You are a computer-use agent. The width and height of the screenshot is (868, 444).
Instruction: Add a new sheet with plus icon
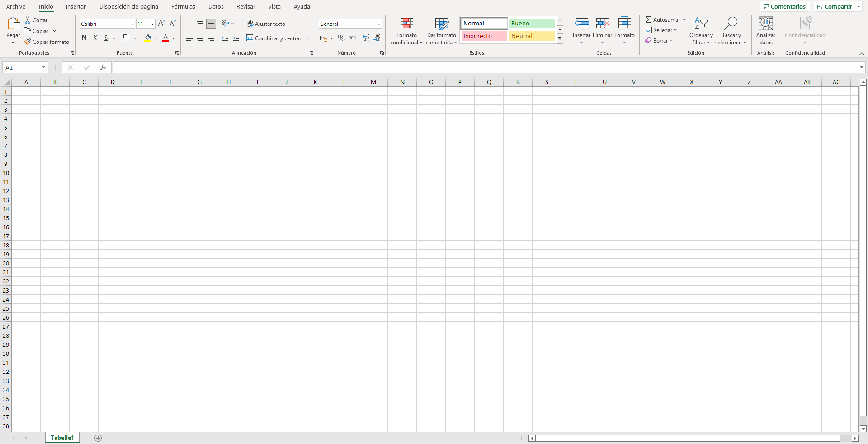98,438
